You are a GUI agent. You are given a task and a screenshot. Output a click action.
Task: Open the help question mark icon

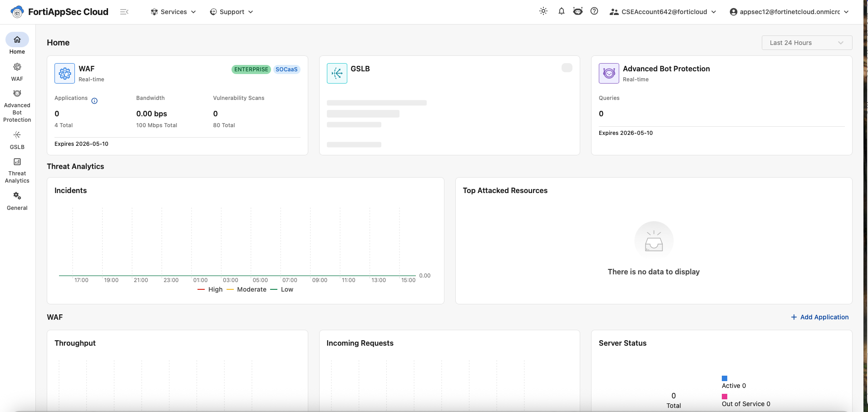(x=594, y=11)
